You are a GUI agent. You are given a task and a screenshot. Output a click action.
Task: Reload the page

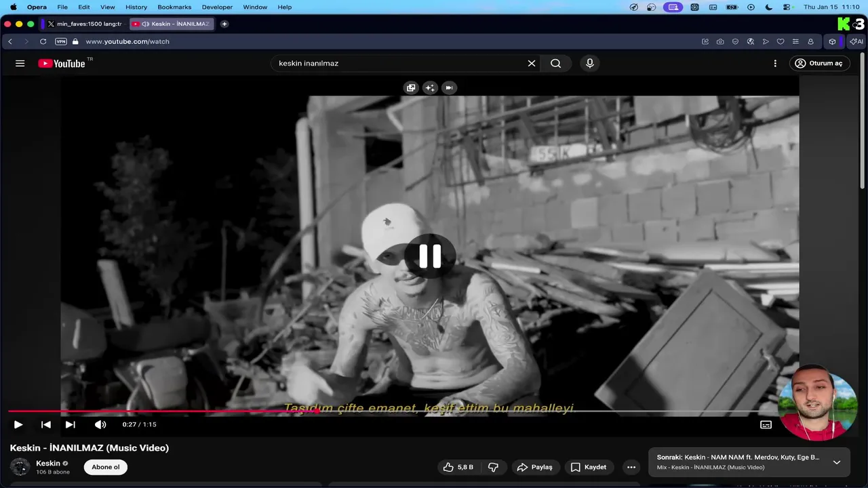tap(43, 41)
